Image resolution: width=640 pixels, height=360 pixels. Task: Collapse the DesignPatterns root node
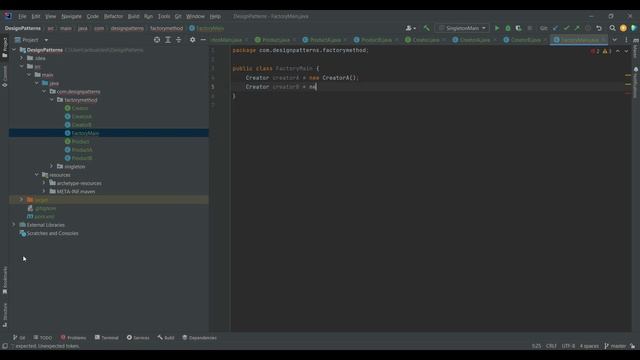click(14, 50)
